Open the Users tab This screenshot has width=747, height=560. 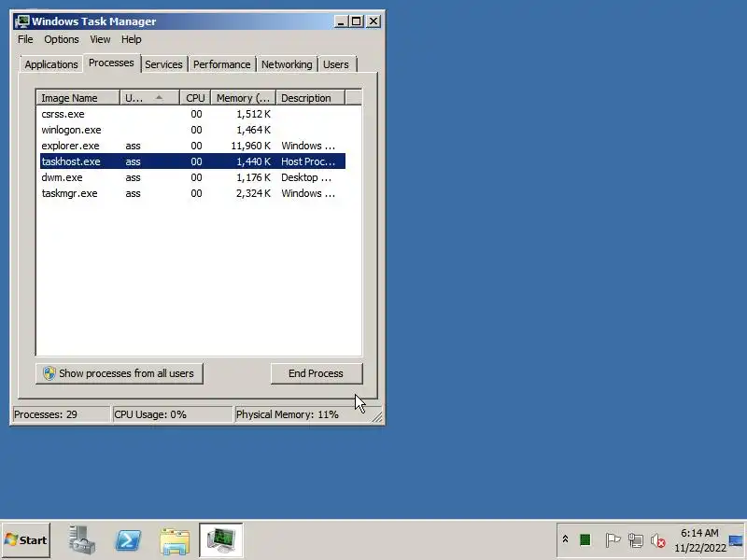coord(336,64)
